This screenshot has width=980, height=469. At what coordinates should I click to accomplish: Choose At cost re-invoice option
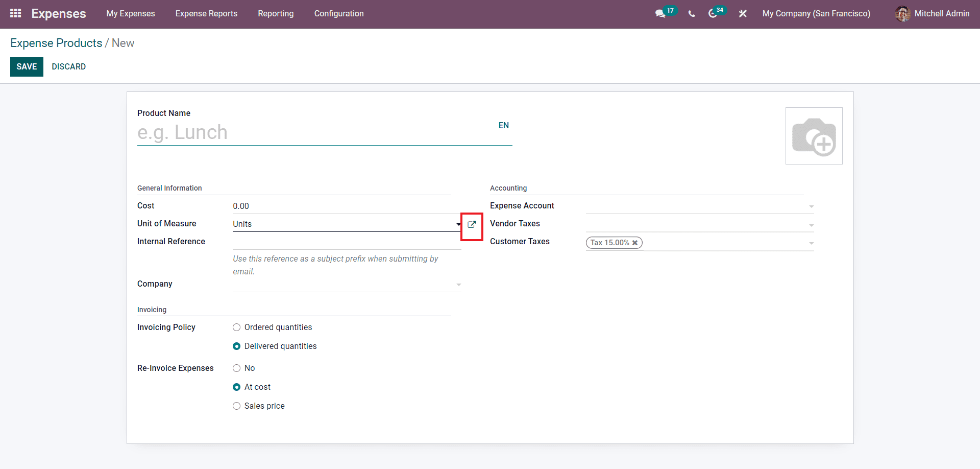tap(236, 387)
